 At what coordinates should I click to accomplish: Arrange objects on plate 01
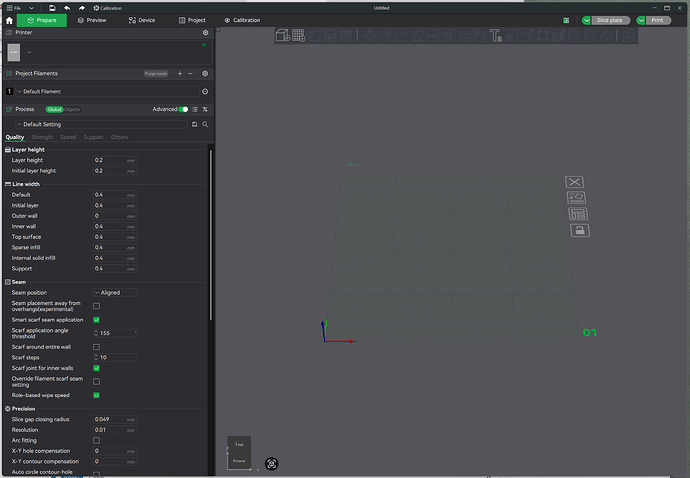click(x=578, y=214)
